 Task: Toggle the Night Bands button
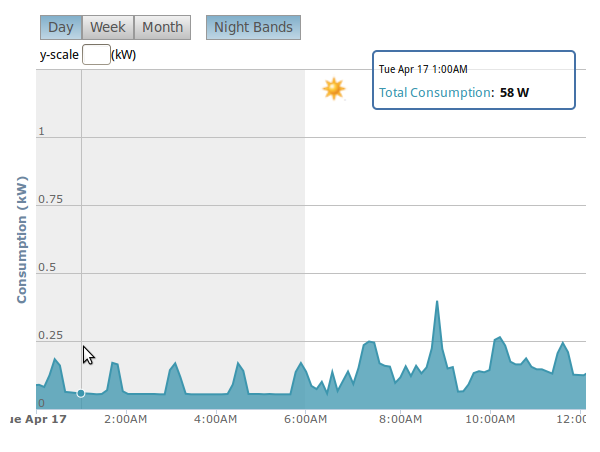(x=253, y=28)
